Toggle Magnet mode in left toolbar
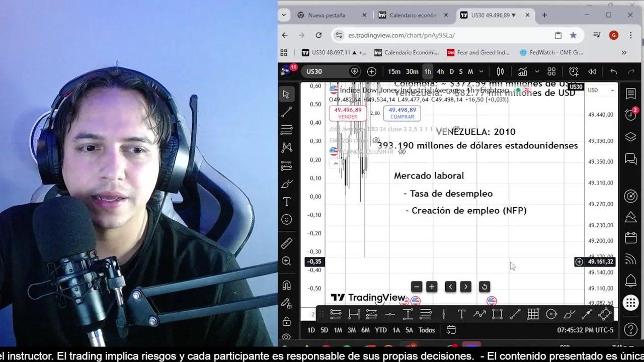This screenshot has width=644, height=362. [286, 286]
